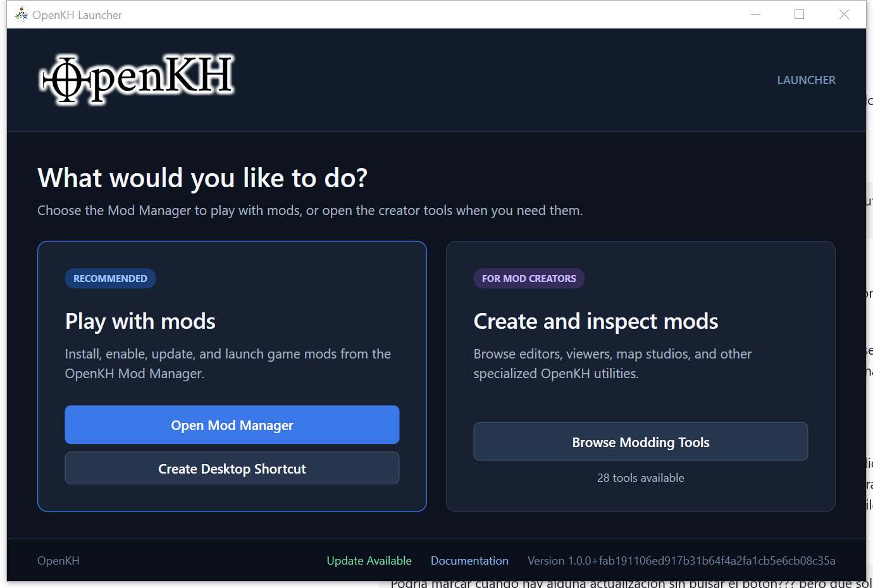
Task: Open the LAUNCHER navigation item
Action: pyautogui.click(x=806, y=80)
